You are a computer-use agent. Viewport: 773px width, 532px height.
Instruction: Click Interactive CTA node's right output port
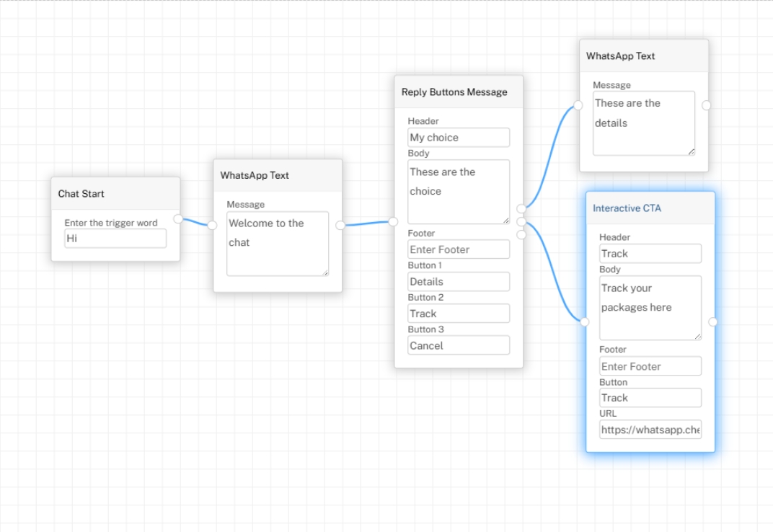point(712,322)
